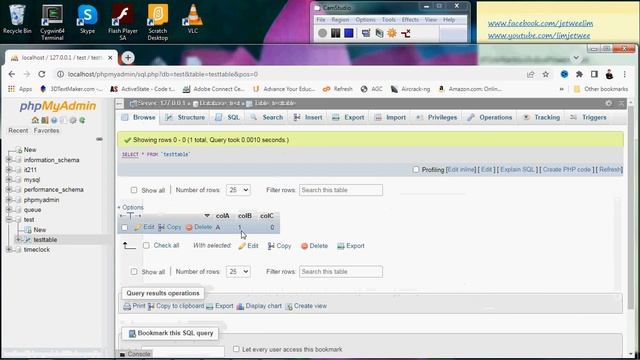The height and width of the screenshot is (360, 640).
Task: Toggle the Profiling checkbox
Action: (416, 169)
